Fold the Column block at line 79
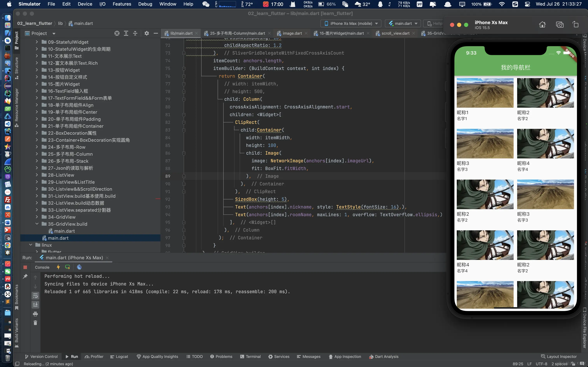The width and height of the screenshot is (588, 367). coord(184,99)
